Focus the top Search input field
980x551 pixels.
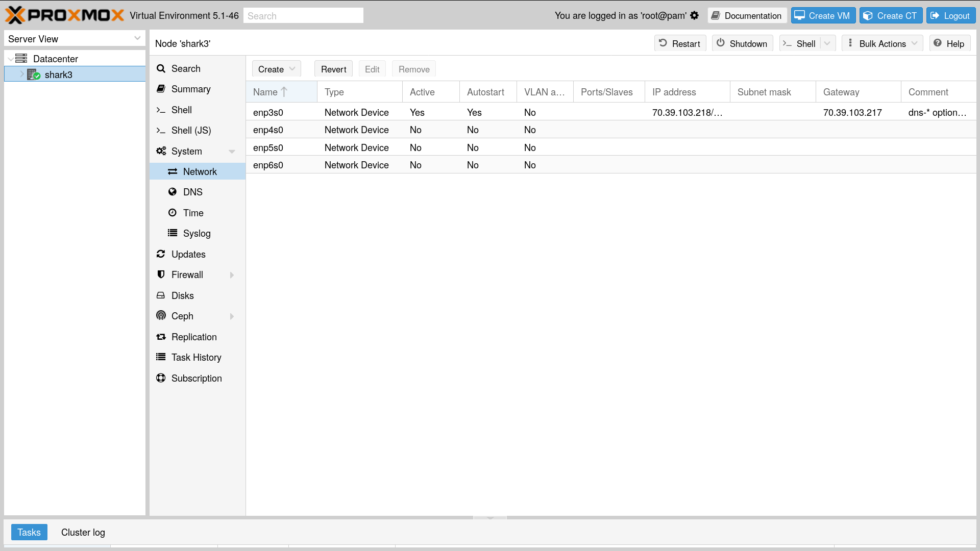click(x=303, y=16)
